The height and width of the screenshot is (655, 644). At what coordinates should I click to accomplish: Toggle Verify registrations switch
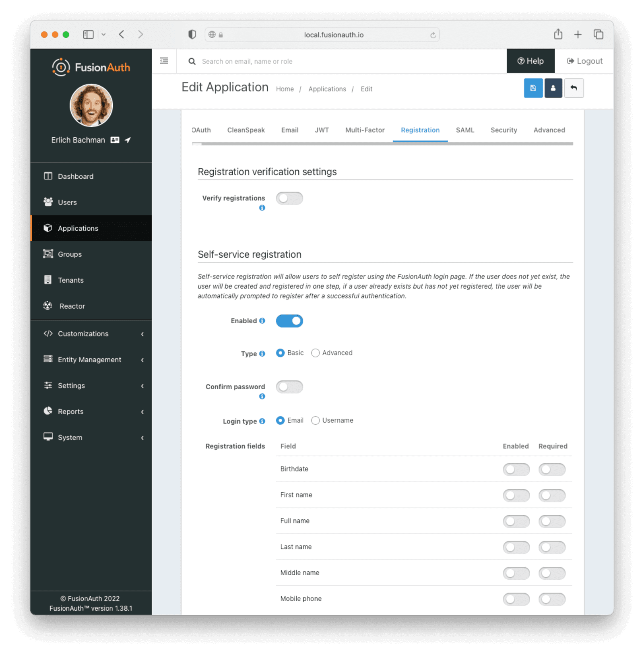pyautogui.click(x=289, y=198)
